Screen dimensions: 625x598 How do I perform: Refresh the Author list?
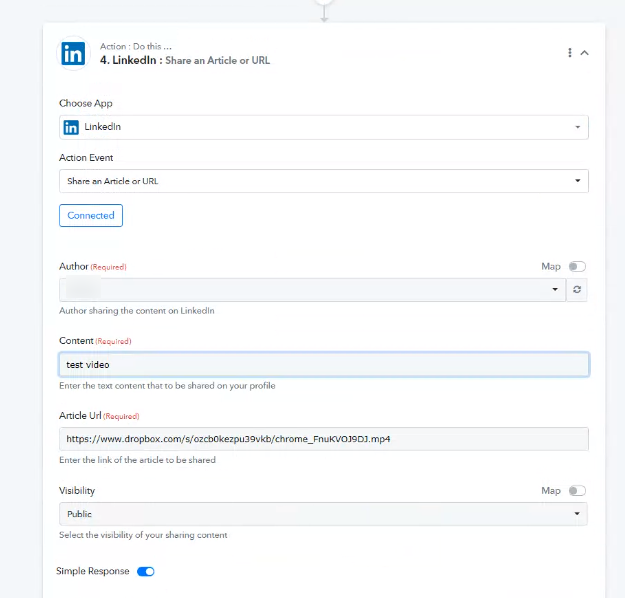coord(577,289)
